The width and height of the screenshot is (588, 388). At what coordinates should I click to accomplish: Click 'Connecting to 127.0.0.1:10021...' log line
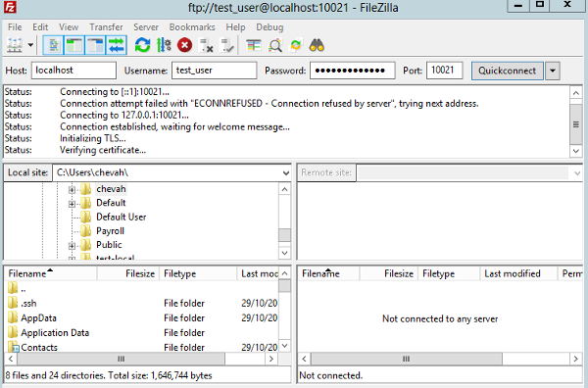point(124,115)
